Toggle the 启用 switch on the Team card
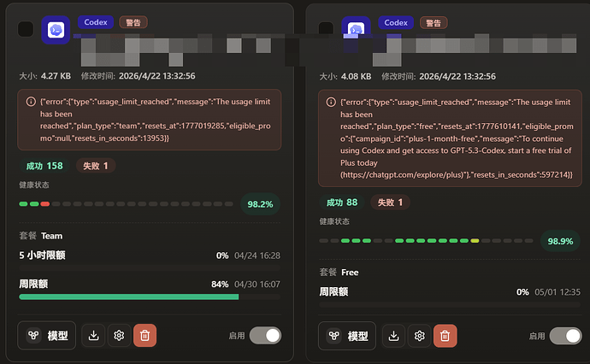 tap(266, 335)
